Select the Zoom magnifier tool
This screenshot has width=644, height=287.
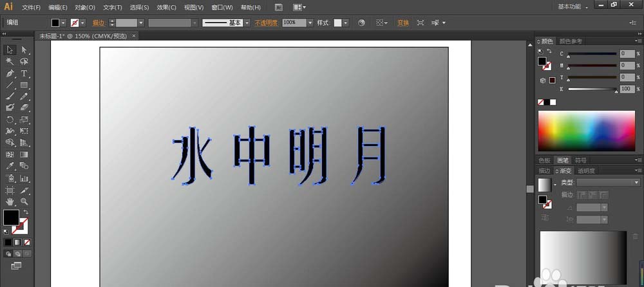[x=24, y=201]
